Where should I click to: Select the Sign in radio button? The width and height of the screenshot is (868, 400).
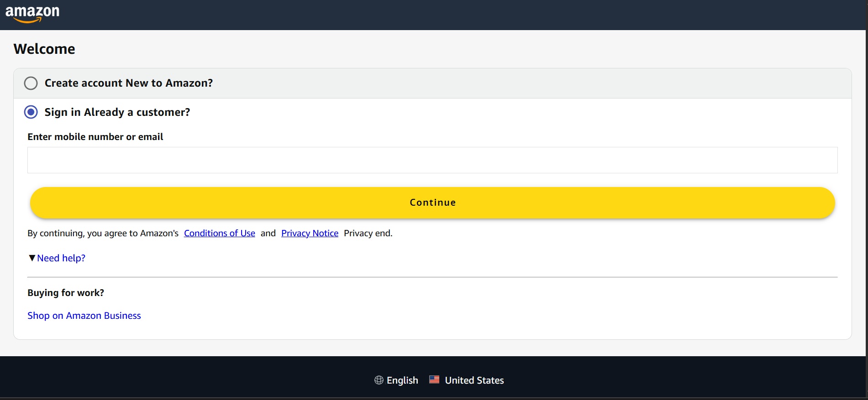click(x=31, y=112)
